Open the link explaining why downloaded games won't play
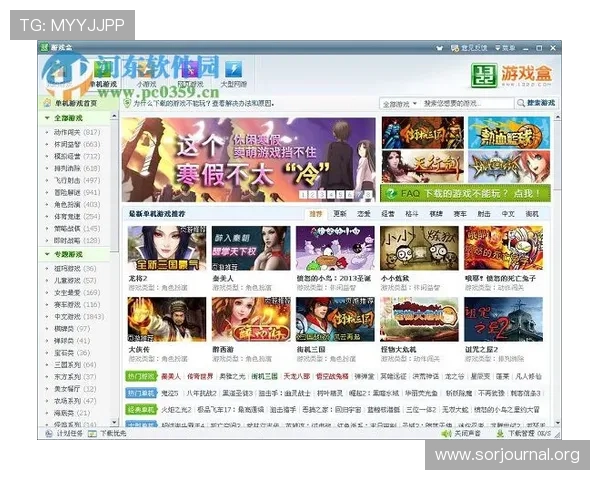Screen dimensions: 600x480 (x=204, y=103)
